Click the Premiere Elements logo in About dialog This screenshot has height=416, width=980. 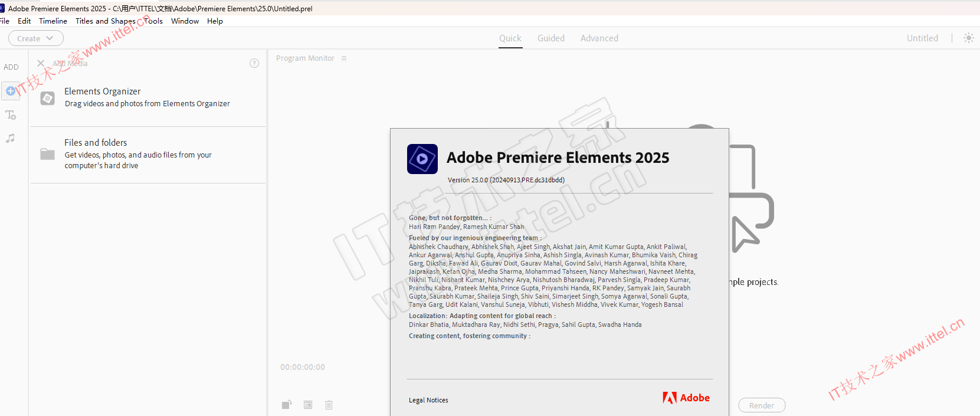(422, 159)
